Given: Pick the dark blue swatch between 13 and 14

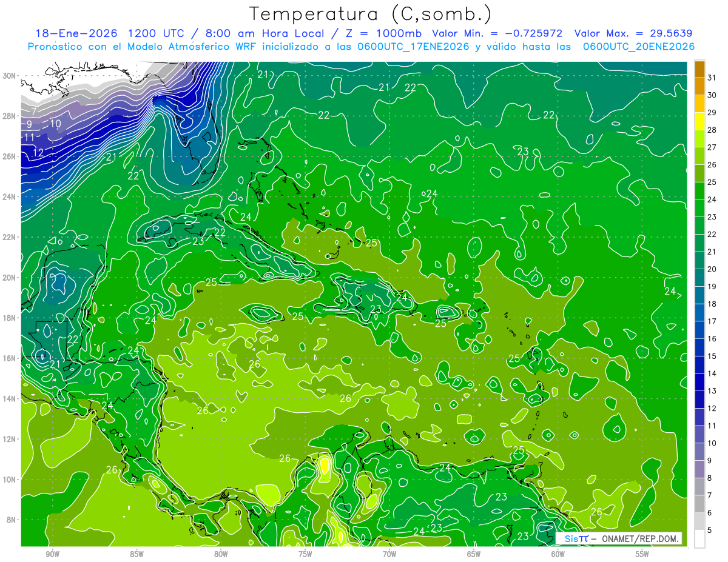Looking at the screenshot, I should click(699, 382).
